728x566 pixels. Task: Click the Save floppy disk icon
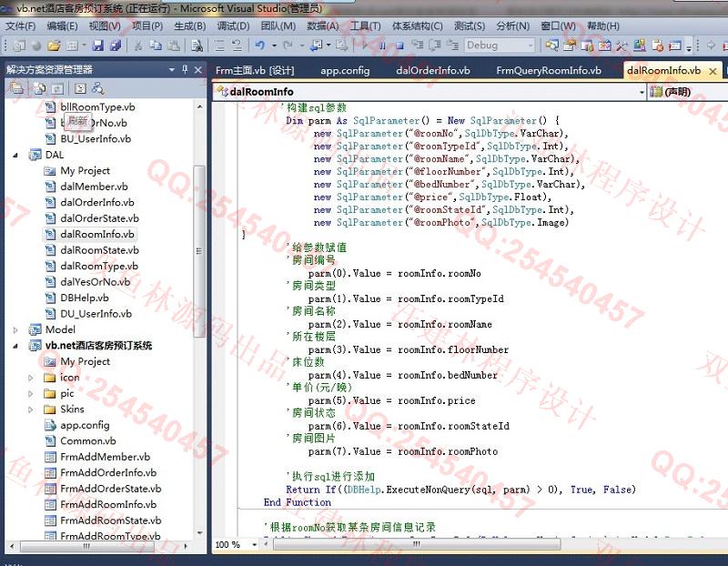(x=97, y=45)
